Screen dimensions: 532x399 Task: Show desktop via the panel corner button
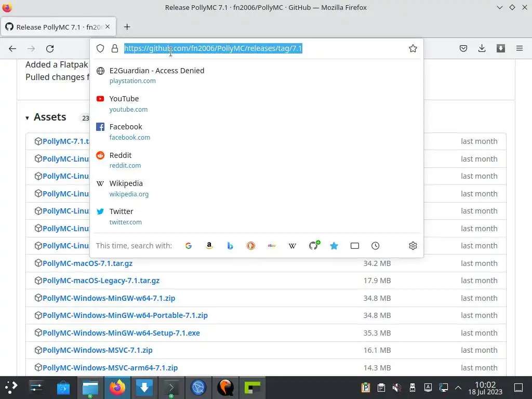tap(518, 388)
